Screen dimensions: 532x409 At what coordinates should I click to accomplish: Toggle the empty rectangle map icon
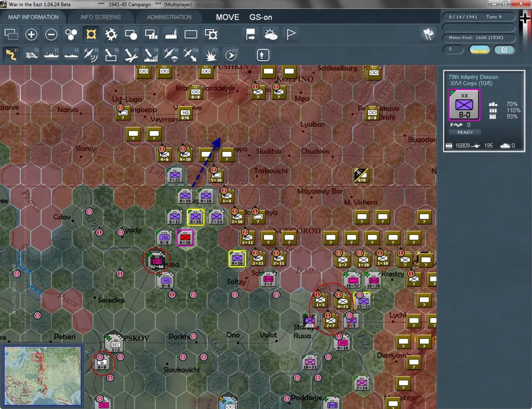click(191, 34)
